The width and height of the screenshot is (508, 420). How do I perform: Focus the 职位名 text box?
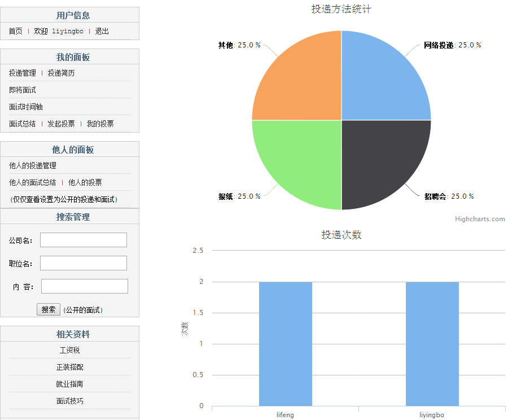pyautogui.click(x=84, y=263)
